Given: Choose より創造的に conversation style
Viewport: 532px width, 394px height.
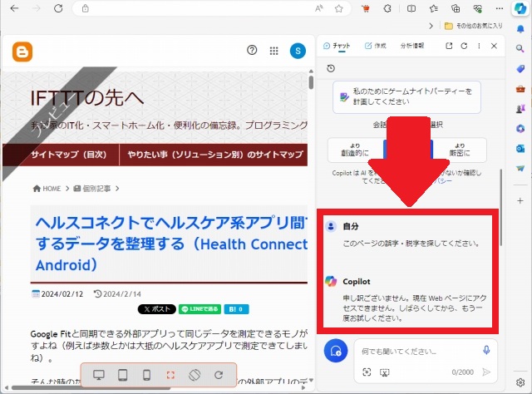Looking at the screenshot, I should (x=355, y=150).
